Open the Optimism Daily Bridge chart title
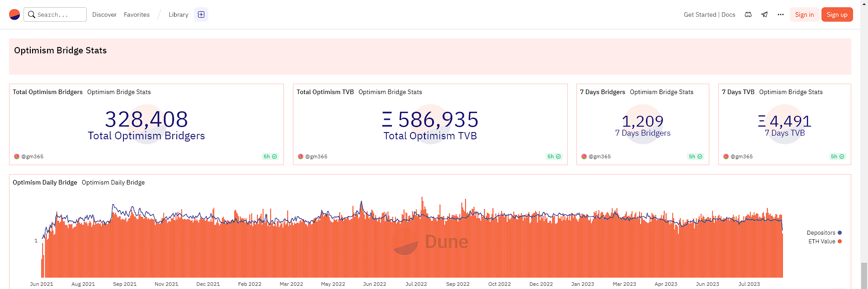 click(x=45, y=182)
